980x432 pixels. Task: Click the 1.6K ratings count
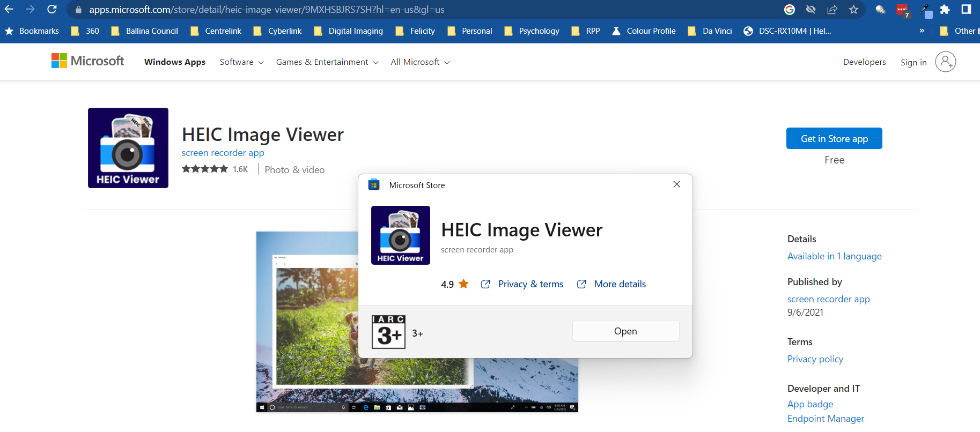coord(240,169)
